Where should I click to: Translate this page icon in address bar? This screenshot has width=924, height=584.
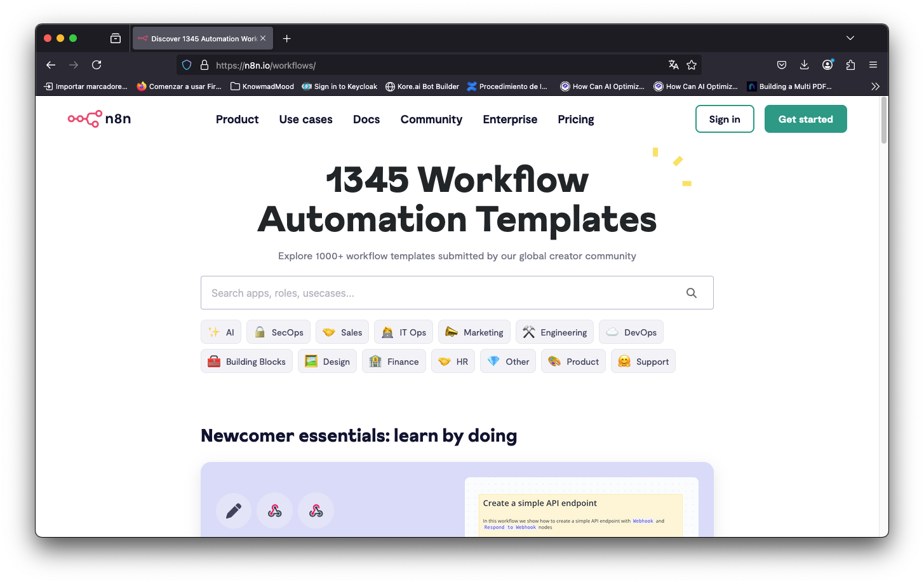point(674,65)
